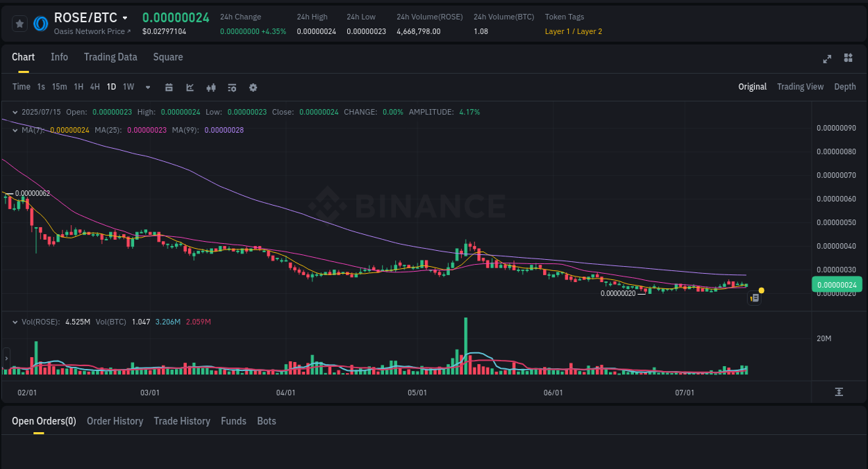Screen dimensions: 868x469
Task: Collapse the MA indicator row chevron
Action: (x=15, y=130)
